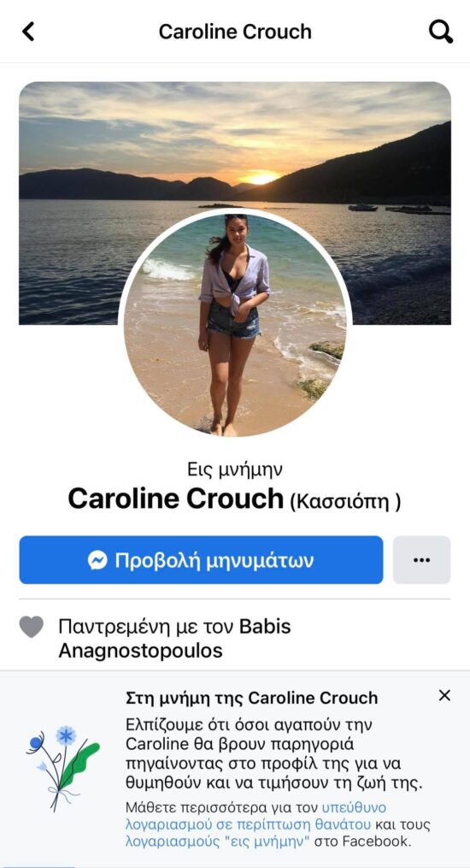The width and height of the screenshot is (470, 868).
Task: Open the λογαριασμούς "εις μνήμην" link
Action: [218, 842]
